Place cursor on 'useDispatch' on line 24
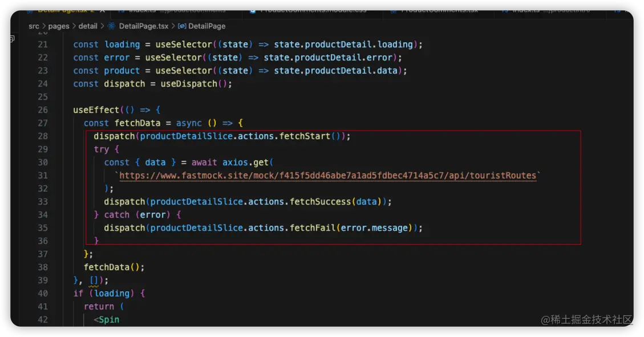 (188, 84)
